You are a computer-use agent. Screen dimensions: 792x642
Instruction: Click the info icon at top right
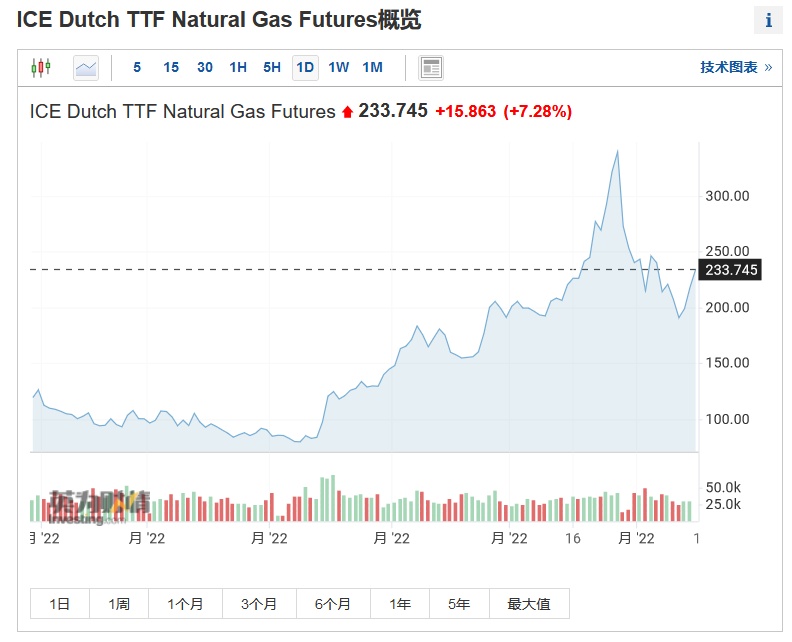click(768, 20)
